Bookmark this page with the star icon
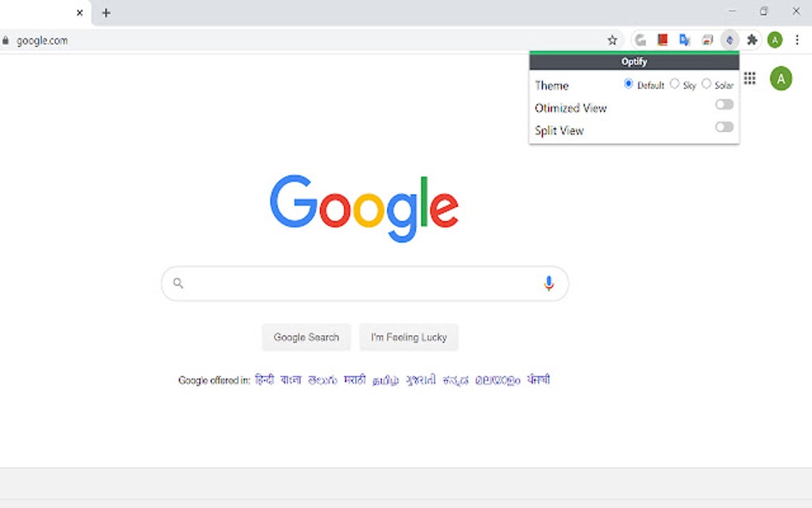812x508 pixels. [x=612, y=39]
